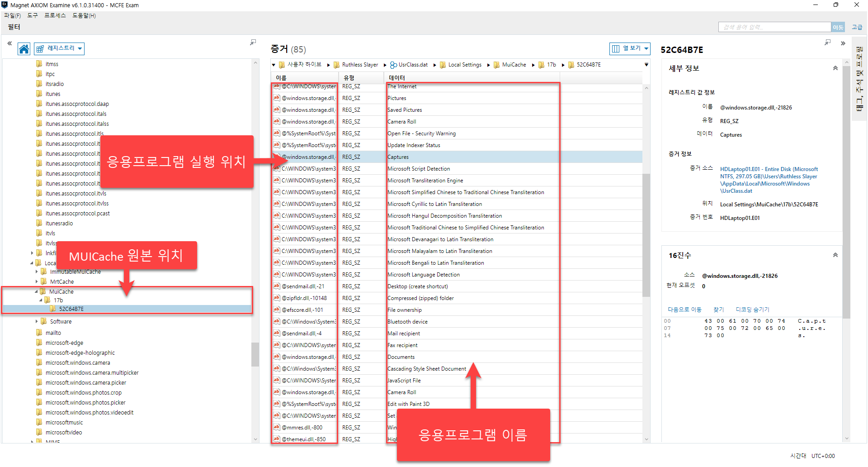Image resolution: width=868 pixels, height=467 pixels.
Task: Click the Software folder icon in tree
Action: (44, 321)
